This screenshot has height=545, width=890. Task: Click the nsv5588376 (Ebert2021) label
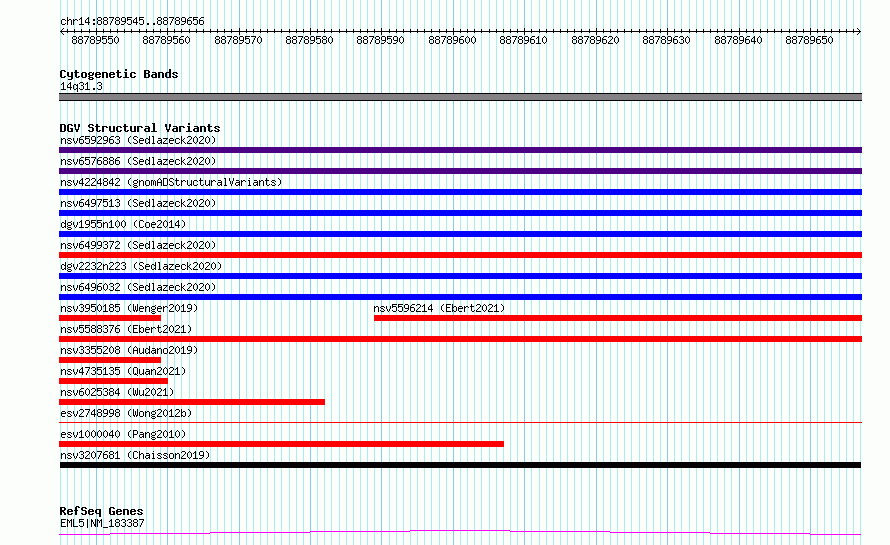click(126, 329)
